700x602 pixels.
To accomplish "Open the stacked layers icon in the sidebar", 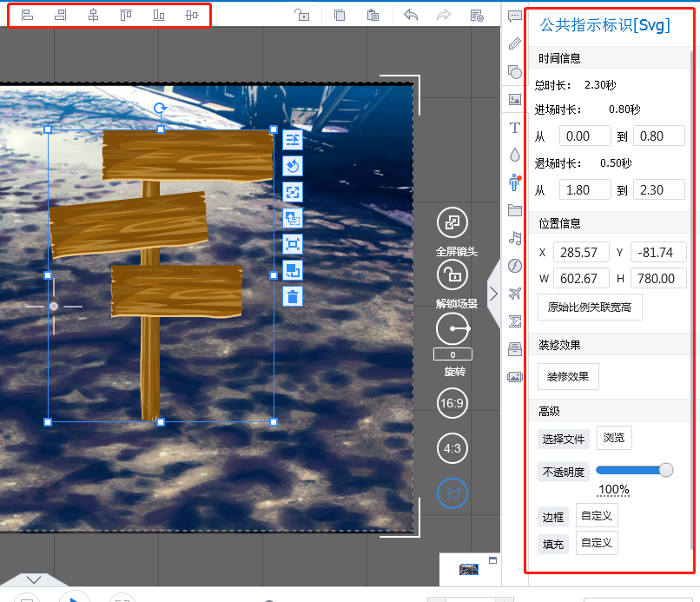I will [x=515, y=349].
